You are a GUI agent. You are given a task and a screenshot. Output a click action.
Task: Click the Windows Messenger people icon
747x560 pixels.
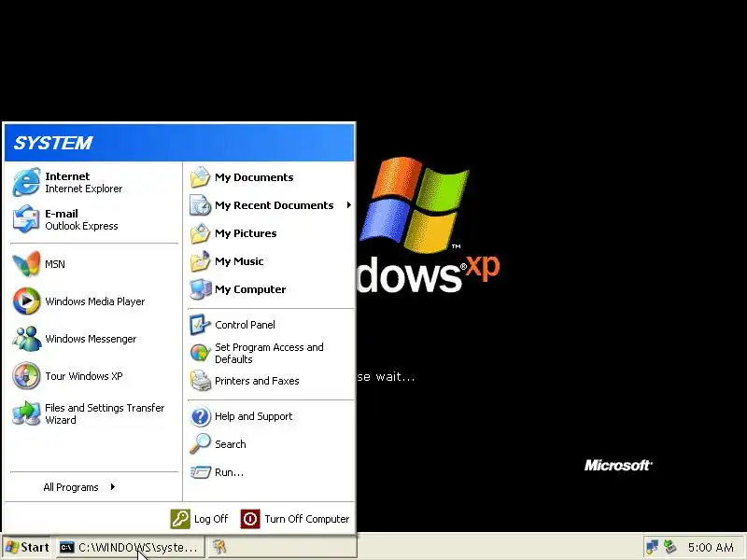click(26, 339)
